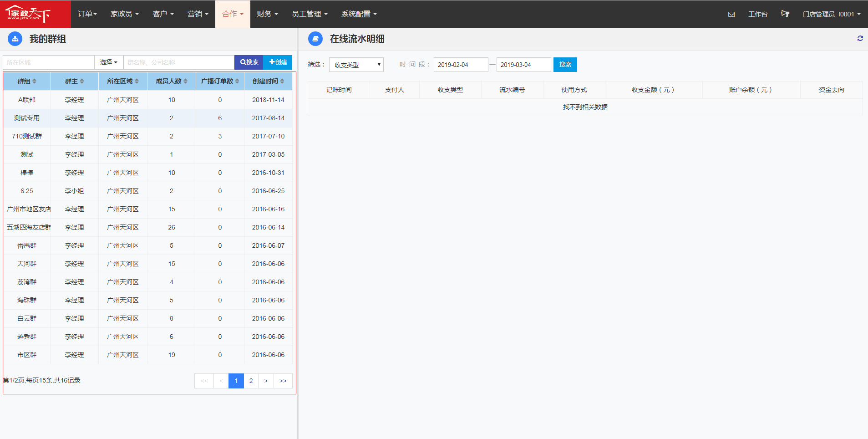Click the 支付人 column header

pos(394,90)
